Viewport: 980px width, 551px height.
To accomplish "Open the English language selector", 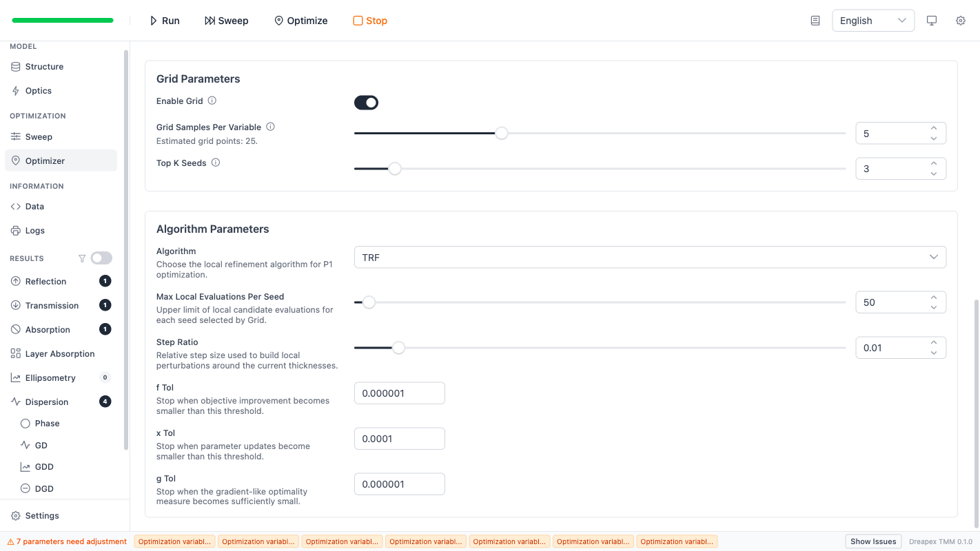I will coord(872,21).
